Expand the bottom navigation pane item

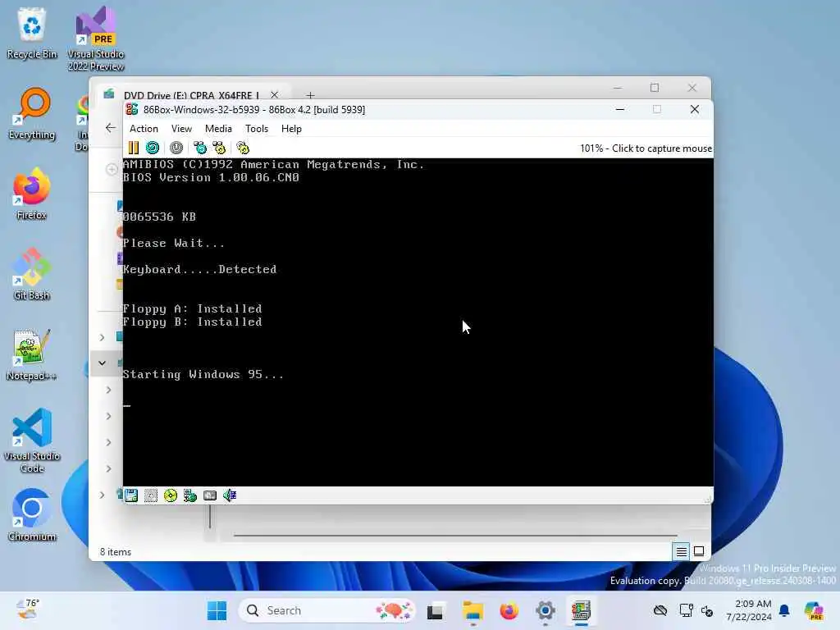pyautogui.click(x=102, y=495)
